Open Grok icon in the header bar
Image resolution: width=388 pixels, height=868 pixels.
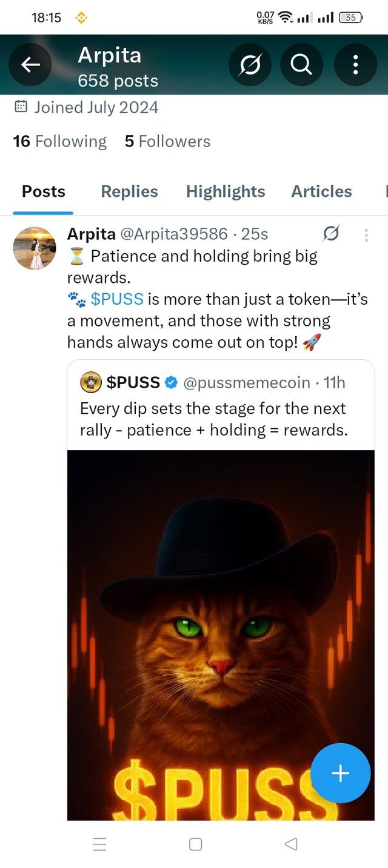coord(250,64)
